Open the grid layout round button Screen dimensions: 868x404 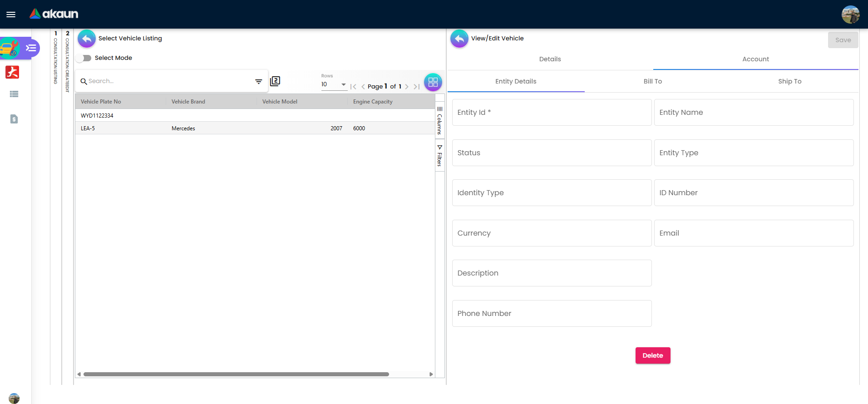click(433, 82)
